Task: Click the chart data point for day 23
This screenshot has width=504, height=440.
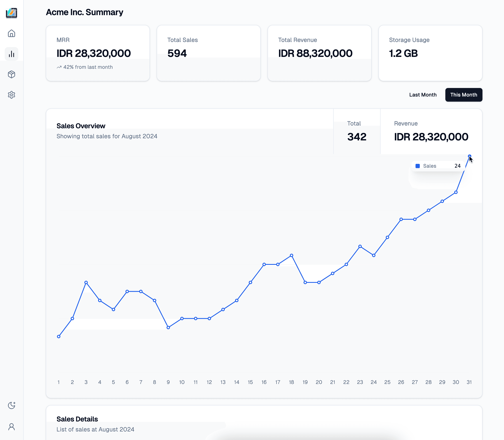Action: click(360, 246)
